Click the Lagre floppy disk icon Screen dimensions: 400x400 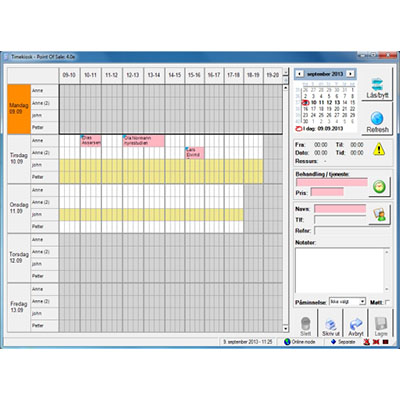click(381, 324)
